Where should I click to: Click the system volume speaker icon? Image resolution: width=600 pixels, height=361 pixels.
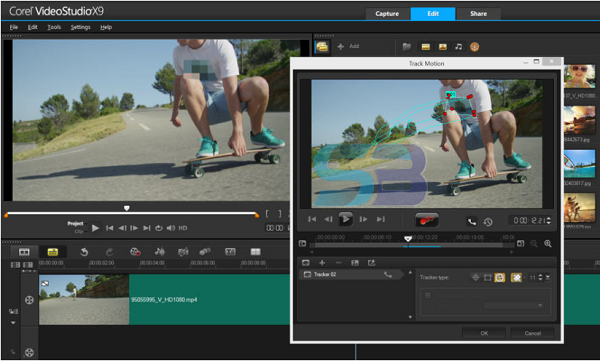171,228
